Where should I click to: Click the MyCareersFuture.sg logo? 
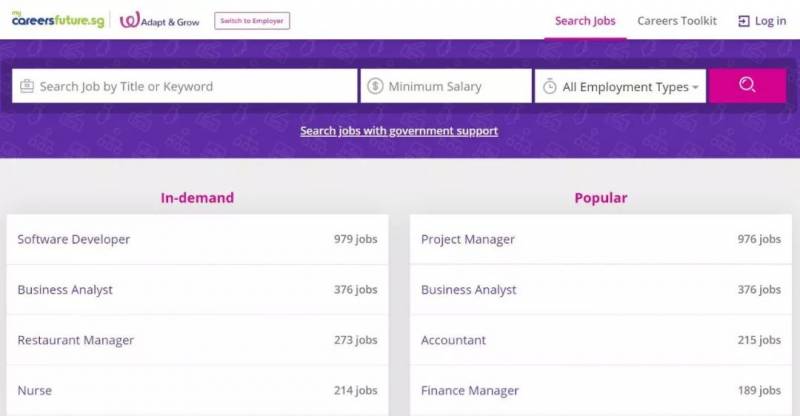[x=57, y=20]
